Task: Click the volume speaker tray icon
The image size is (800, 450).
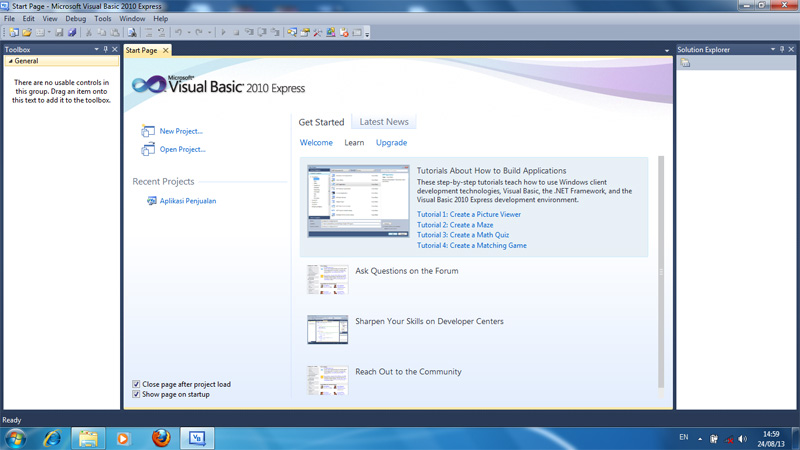Action: click(743, 439)
